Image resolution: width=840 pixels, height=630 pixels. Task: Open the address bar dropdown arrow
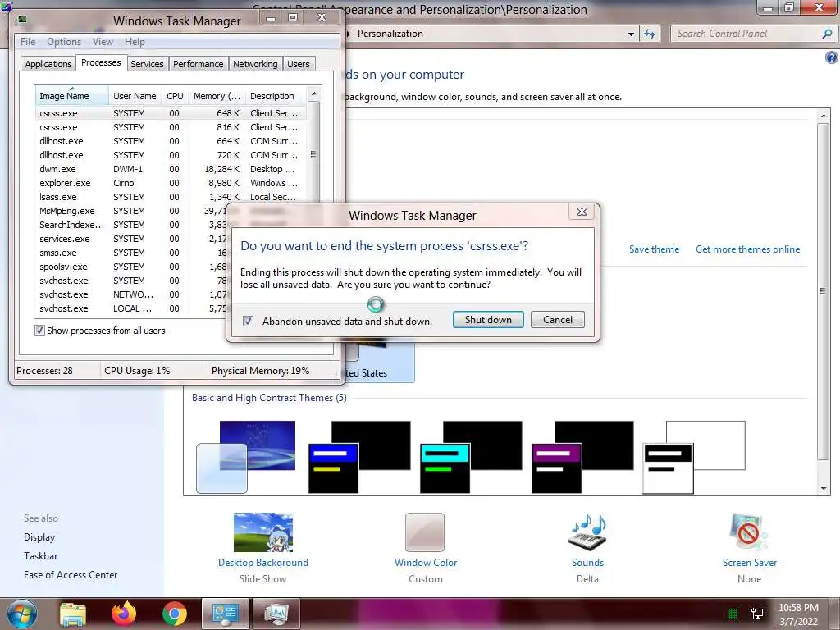tap(631, 34)
